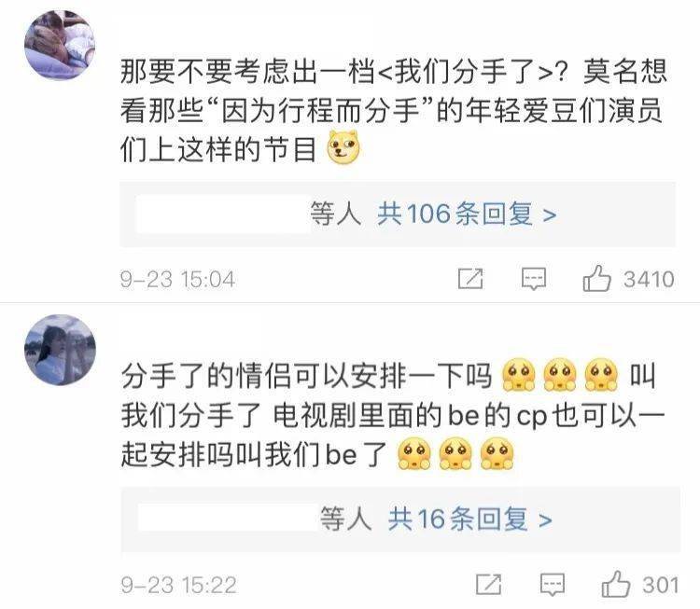
Task: Click the 3410 like count
Action: [649, 279]
